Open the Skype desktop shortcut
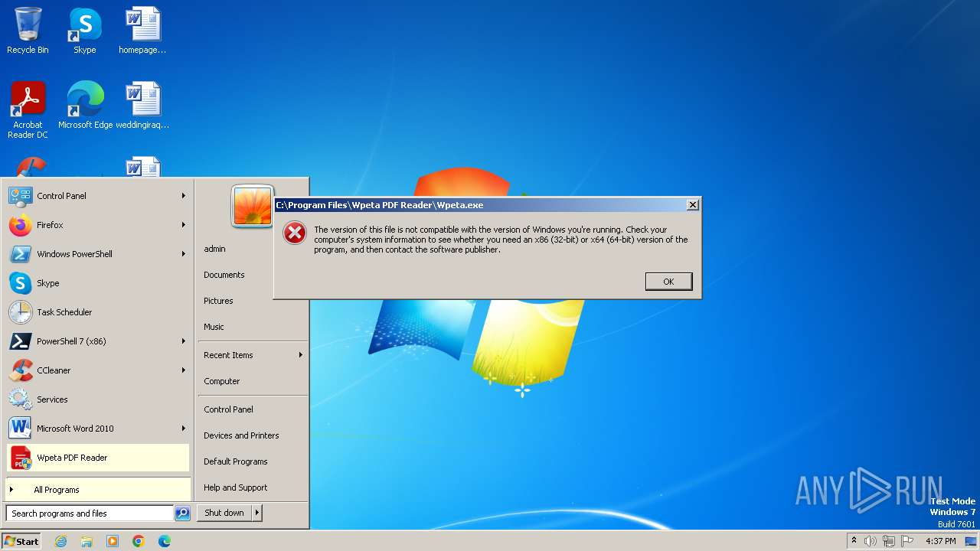 point(84,31)
